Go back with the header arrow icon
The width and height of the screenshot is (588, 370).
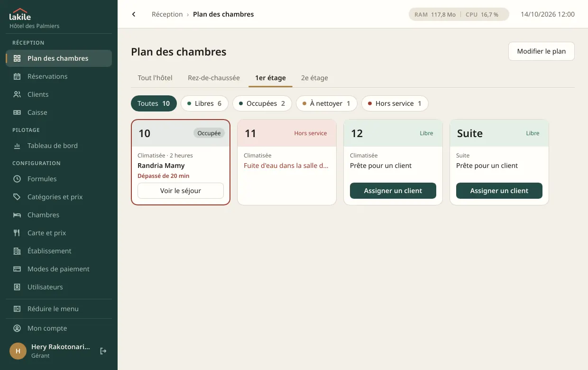click(134, 14)
